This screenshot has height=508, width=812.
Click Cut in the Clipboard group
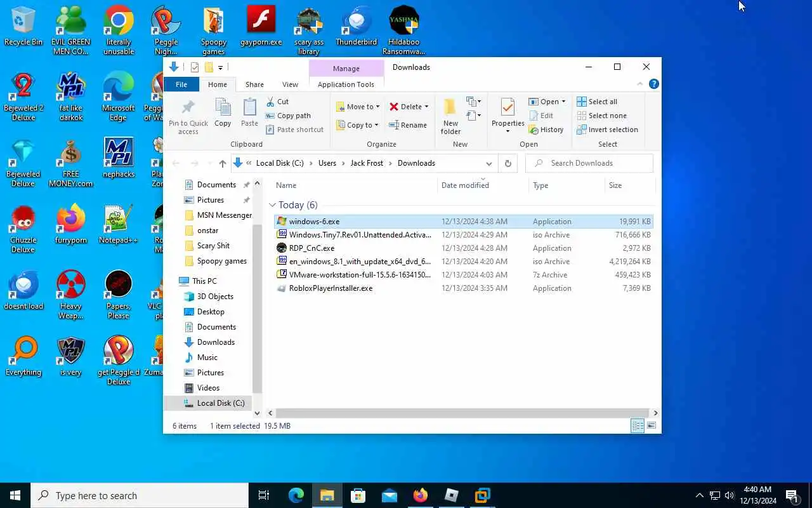(277, 102)
